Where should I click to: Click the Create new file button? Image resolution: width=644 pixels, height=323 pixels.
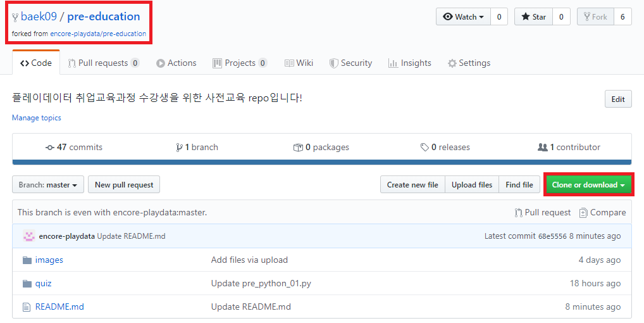pos(412,185)
